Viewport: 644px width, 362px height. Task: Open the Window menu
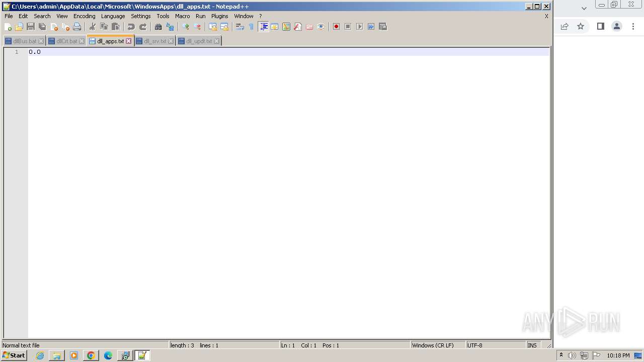244,16
